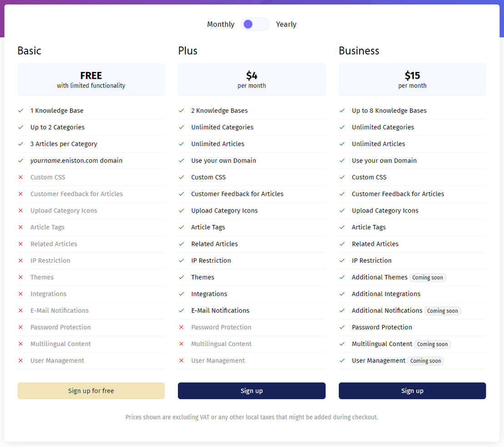Click the check icon beside 2 Knowledge Bases

tap(181, 111)
